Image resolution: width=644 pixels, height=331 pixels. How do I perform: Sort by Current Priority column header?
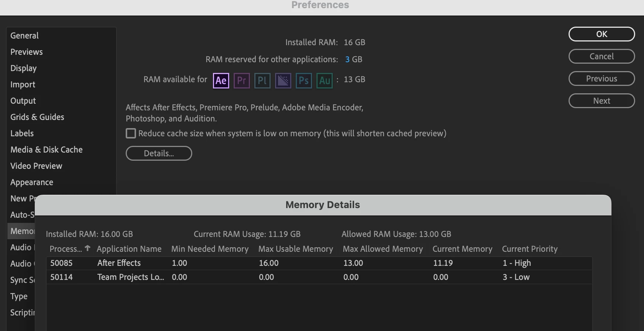pos(530,249)
